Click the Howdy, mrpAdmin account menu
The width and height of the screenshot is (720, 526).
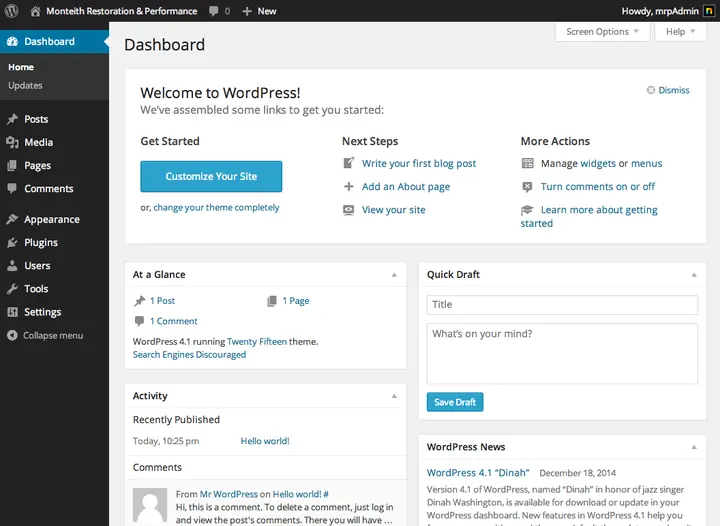click(x=660, y=11)
